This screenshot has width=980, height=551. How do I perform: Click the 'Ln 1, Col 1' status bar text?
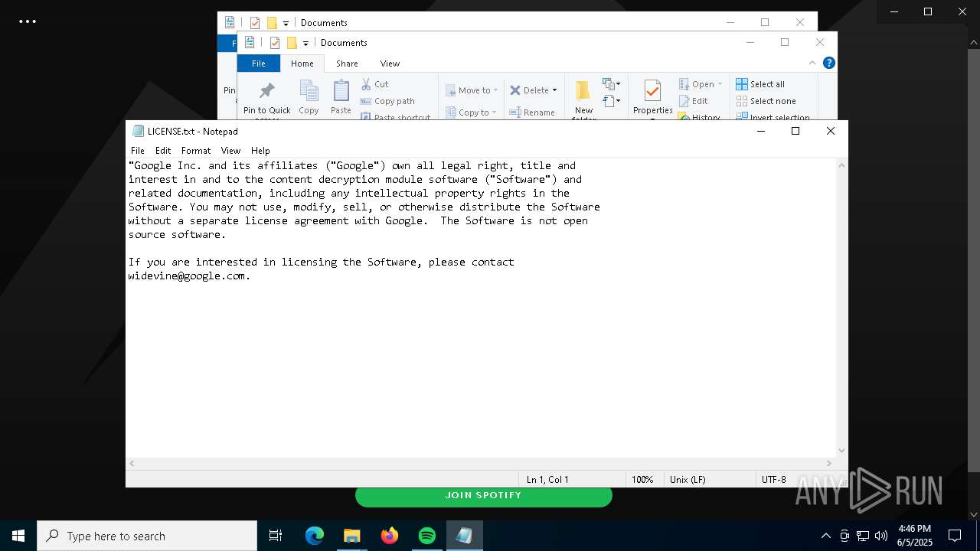click(x=547, y=480)
